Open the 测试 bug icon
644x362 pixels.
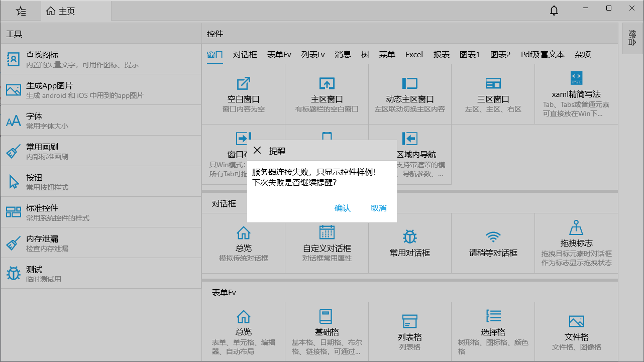pos(13,274)
